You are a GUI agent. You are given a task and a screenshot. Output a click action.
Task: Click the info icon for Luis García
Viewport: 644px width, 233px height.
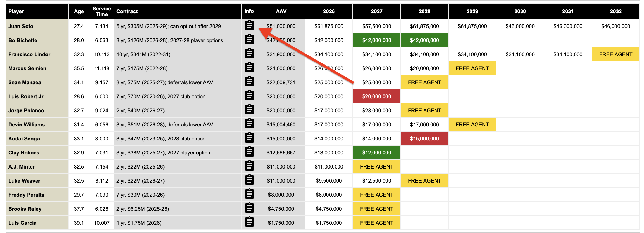click(249, 222)
